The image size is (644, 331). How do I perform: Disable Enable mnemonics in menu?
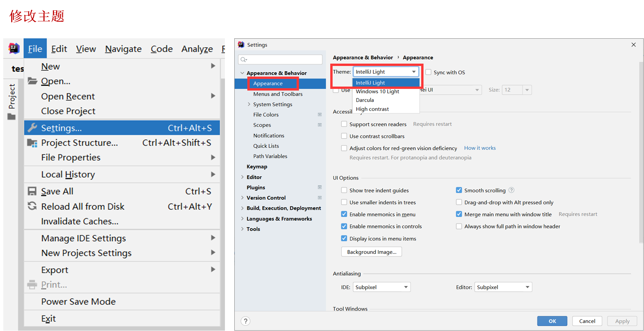tap(344, 214)
